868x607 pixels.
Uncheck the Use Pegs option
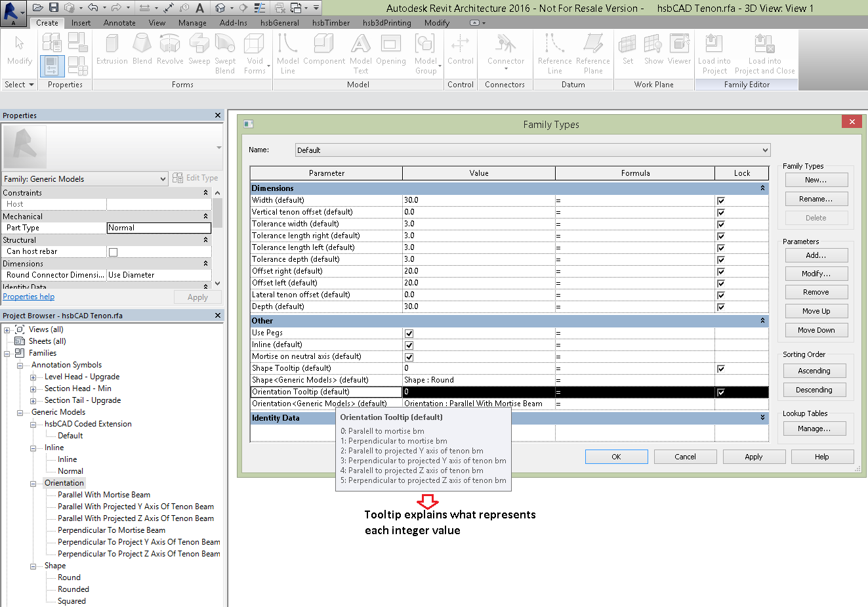point(409,333)
